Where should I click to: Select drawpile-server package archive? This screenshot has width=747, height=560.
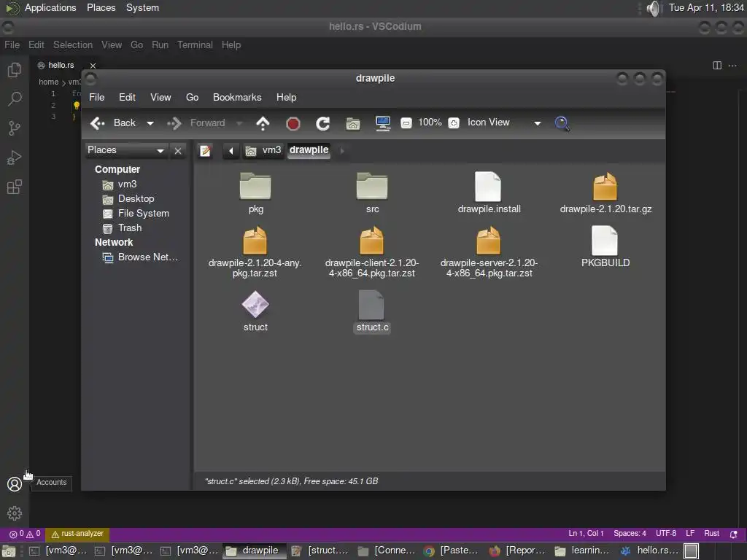[x=489, y=252]
